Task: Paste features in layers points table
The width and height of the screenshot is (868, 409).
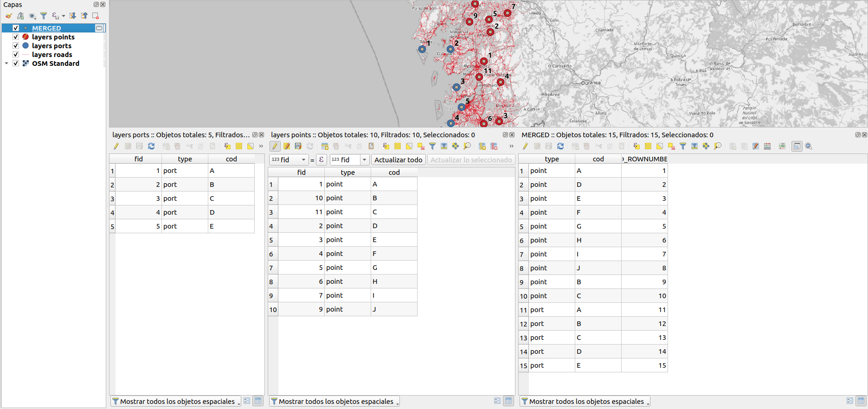Action: (371, 146)
